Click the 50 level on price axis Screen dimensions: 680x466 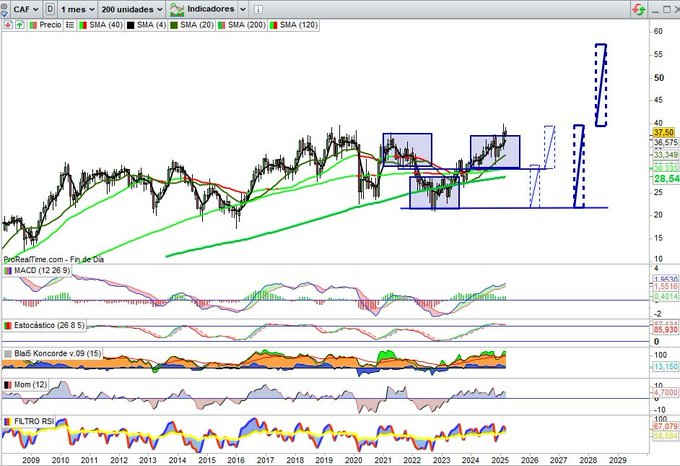659,78
